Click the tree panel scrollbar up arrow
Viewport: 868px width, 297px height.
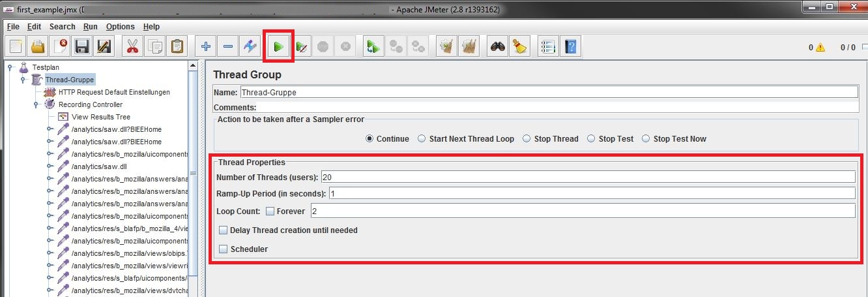pos(193,66)
